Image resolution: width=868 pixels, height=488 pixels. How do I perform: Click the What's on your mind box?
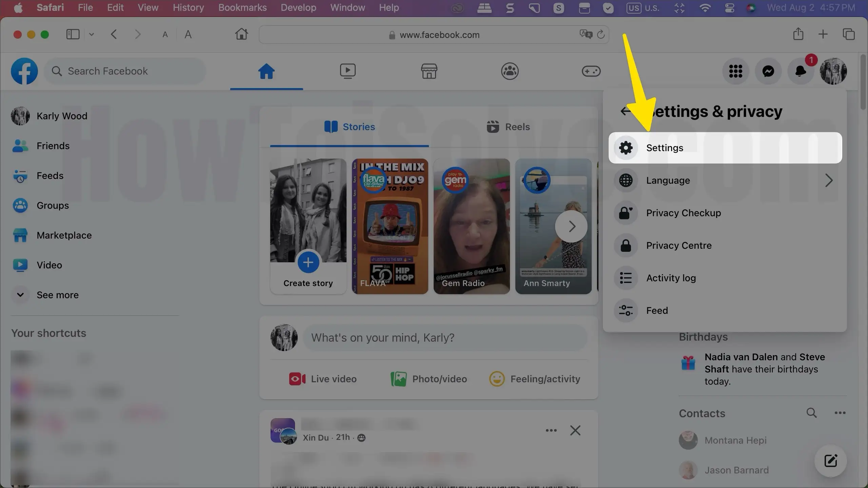[445, 338]
